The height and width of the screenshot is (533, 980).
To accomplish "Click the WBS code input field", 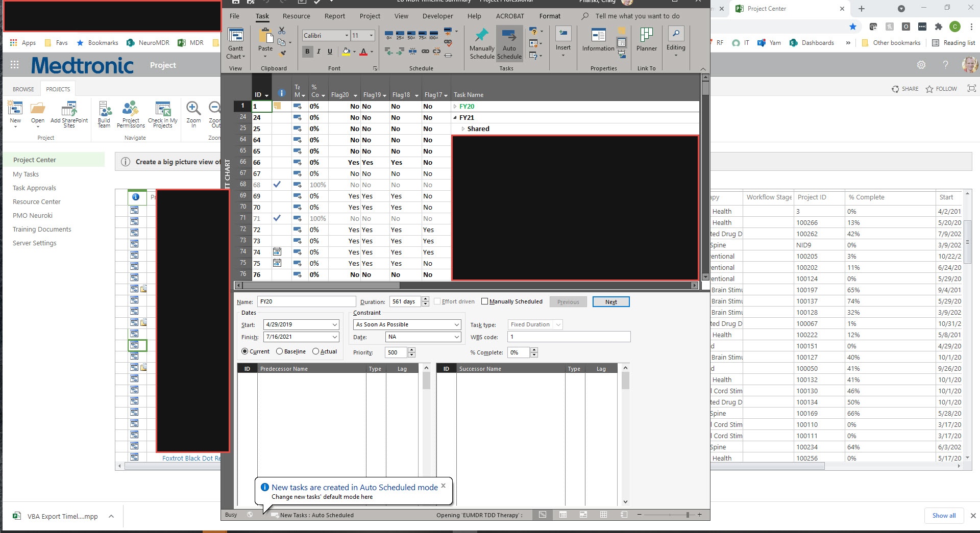I will (x=569, y=337).
